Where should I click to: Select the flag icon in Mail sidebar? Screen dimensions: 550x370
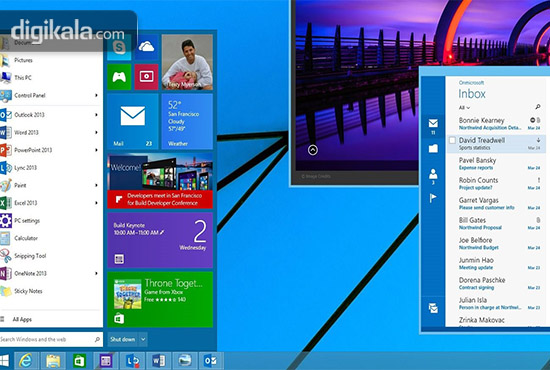pyautogui.click(x=433, y=198)
